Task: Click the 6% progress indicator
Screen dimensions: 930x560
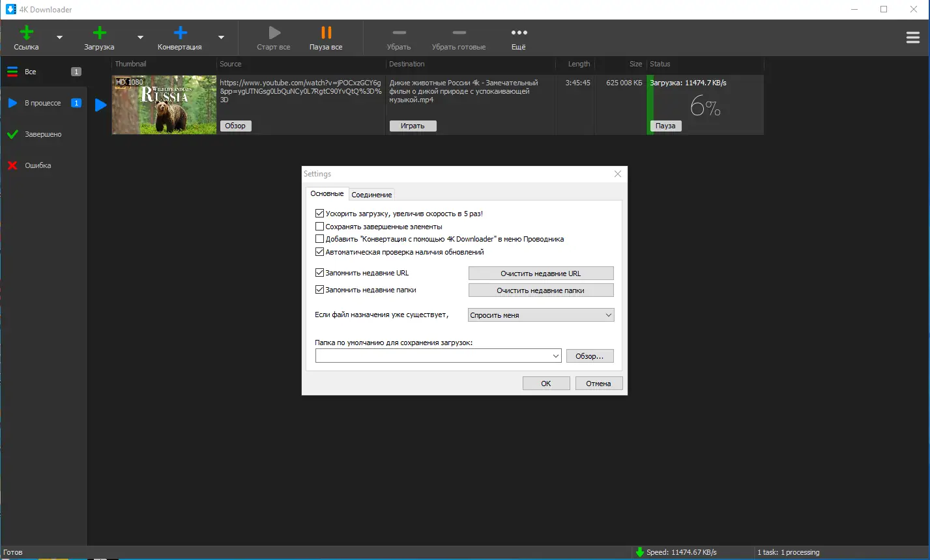Action: pos(705,105)
